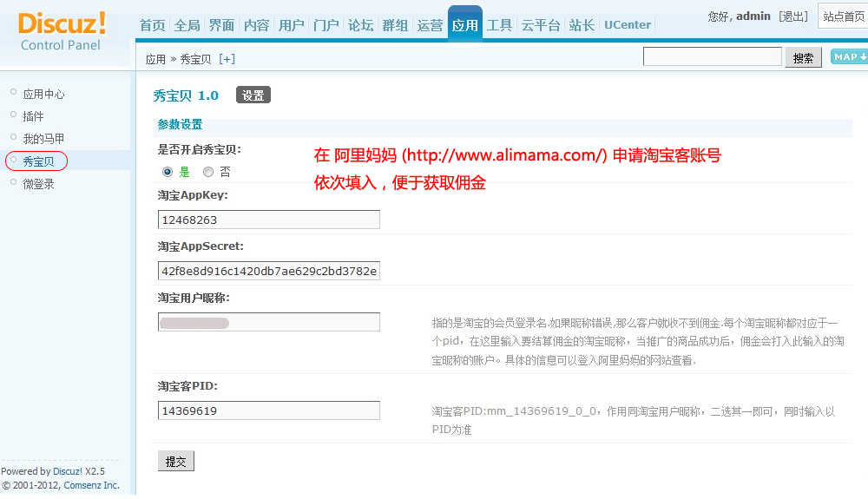Go to 站点首页
868x499 pixels.
point(843,16)
